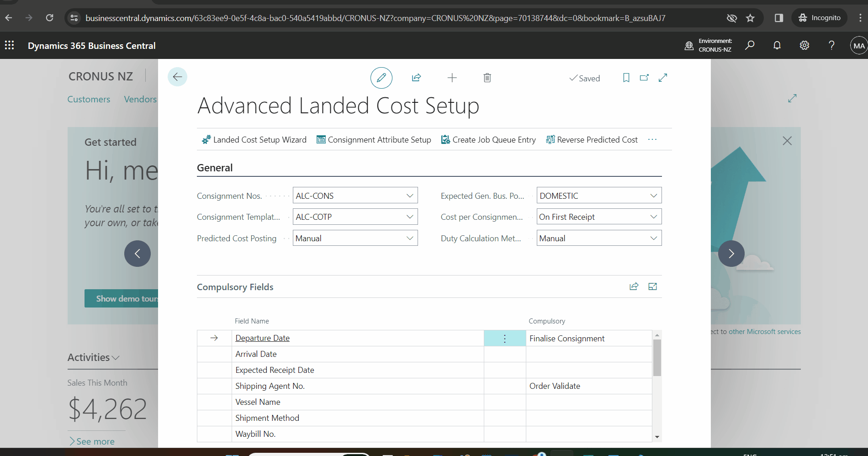
Task: Open the Vendors link in background page
Action: pos(140,99)
